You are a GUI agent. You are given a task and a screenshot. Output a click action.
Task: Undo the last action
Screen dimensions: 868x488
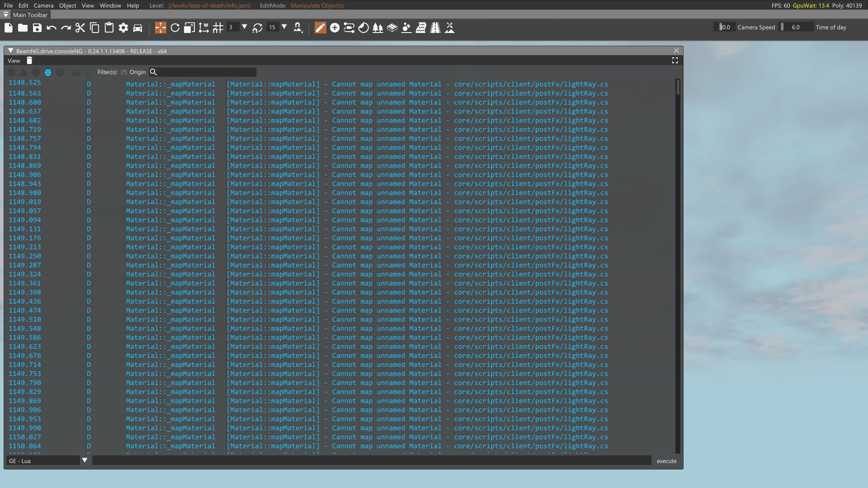(52, 28)
